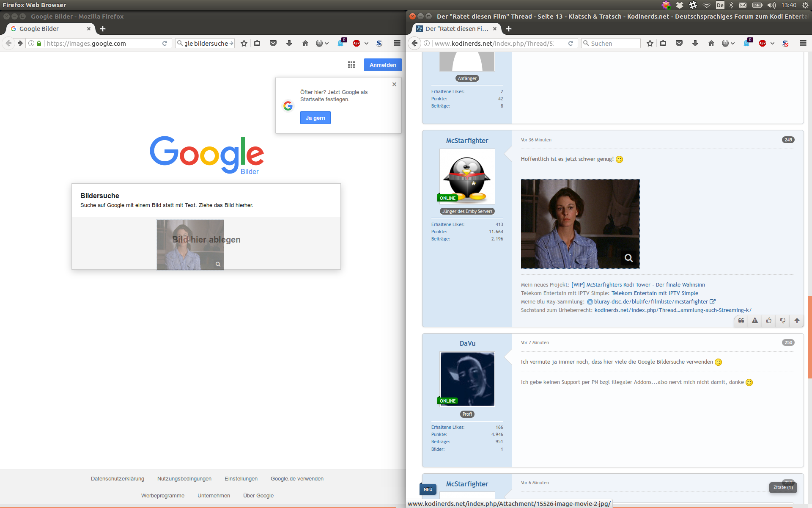Open Telekom Entertain mit IPTV Simple link

click(655, 293)
